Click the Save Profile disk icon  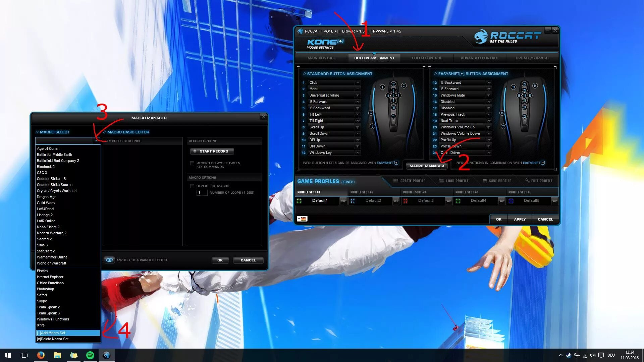click(x=485, y=181)
